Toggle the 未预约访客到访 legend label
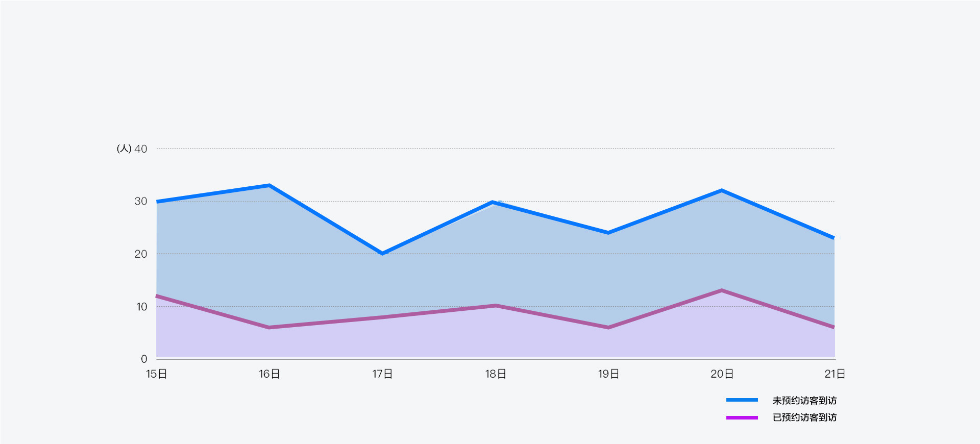980x444 pixels. 804,401
